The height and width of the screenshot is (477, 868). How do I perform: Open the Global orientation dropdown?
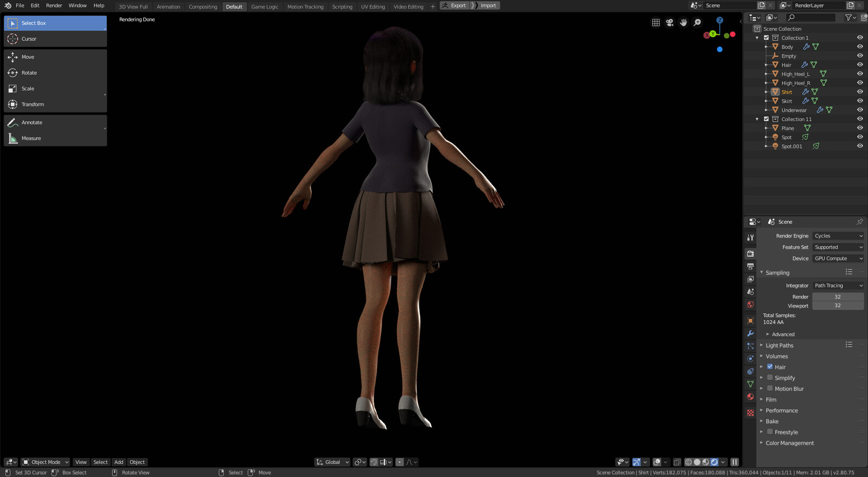(x=333, y=462)
